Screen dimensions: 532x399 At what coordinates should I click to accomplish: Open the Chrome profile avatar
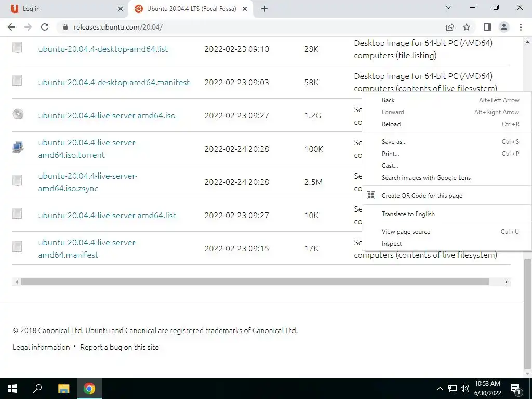pos(504,27)
